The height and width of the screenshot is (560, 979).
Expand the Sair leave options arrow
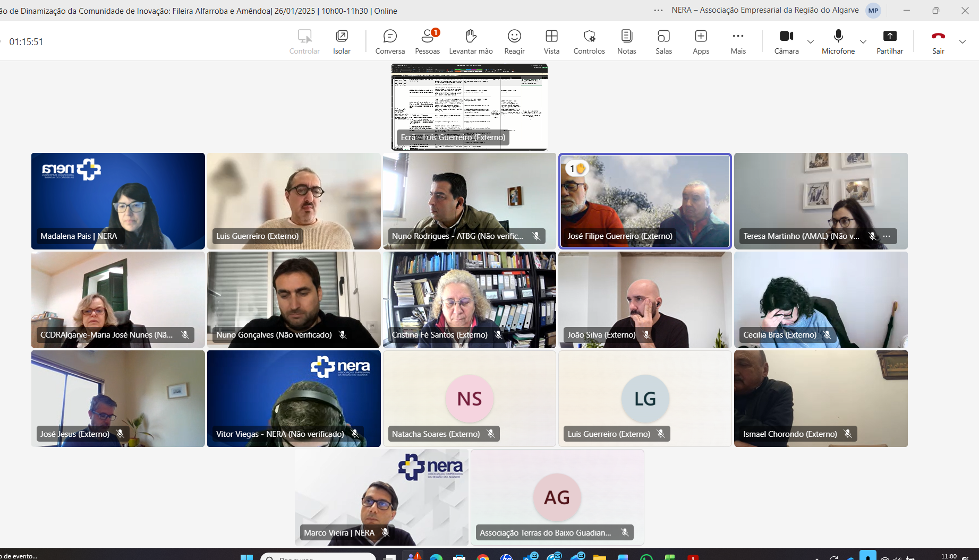pyautogui.click(x=962, y=42)
